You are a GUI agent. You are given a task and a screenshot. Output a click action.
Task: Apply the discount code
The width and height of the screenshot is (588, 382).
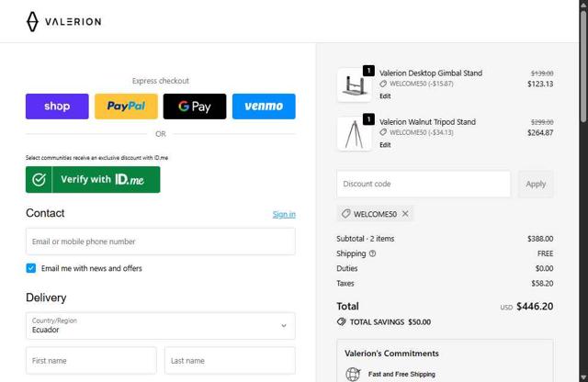[x=536, y=184]
